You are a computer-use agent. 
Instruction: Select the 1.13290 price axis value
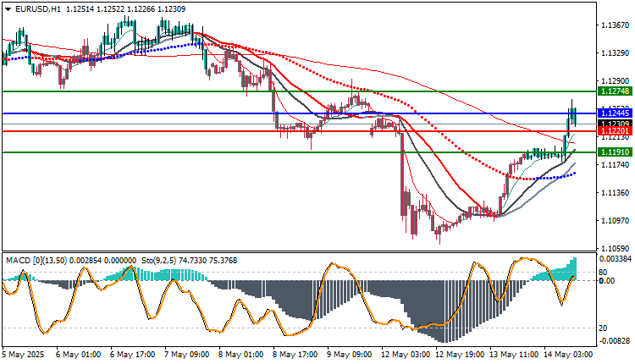616,53
